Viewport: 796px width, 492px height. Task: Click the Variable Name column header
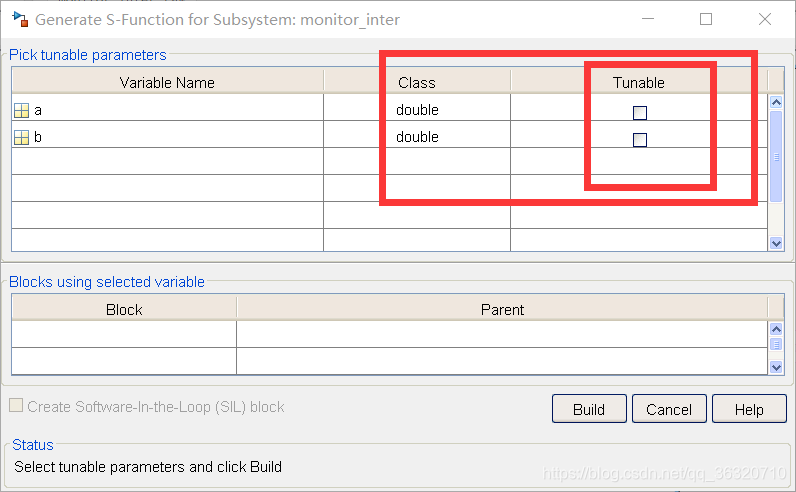(168, 82)
